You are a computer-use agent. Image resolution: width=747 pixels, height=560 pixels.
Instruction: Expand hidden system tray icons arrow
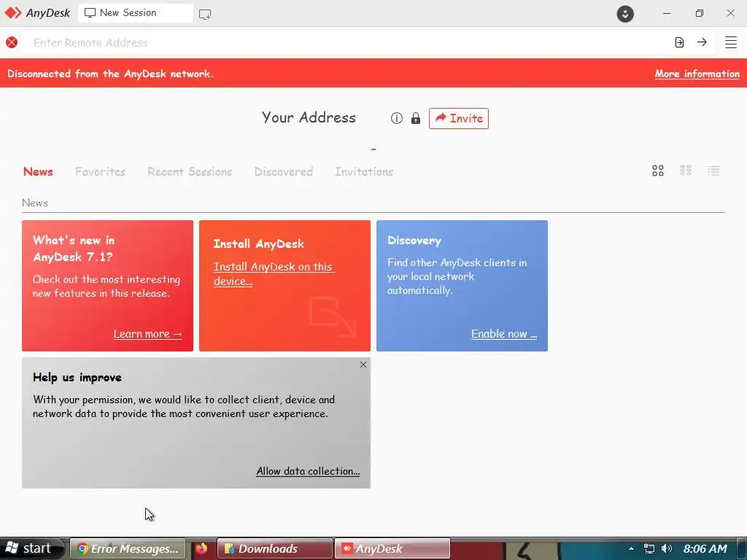pos(631,548)
